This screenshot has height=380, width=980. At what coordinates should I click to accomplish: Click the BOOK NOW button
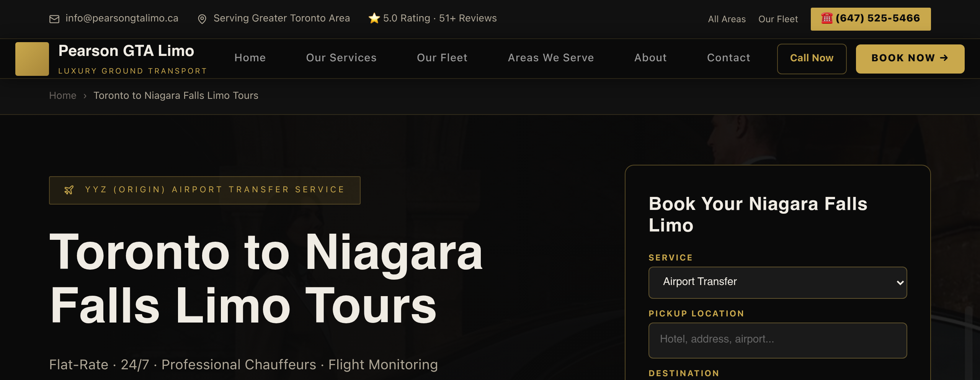click(910, 59)
